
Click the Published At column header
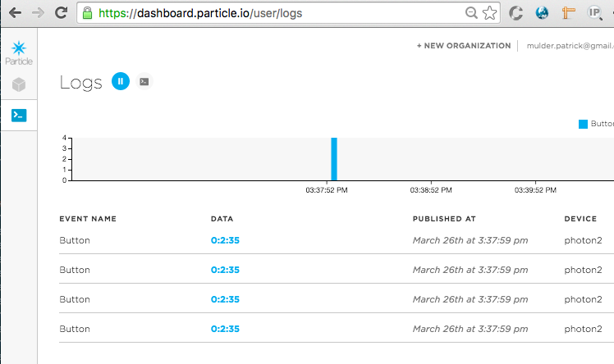[x=444, y=219]
